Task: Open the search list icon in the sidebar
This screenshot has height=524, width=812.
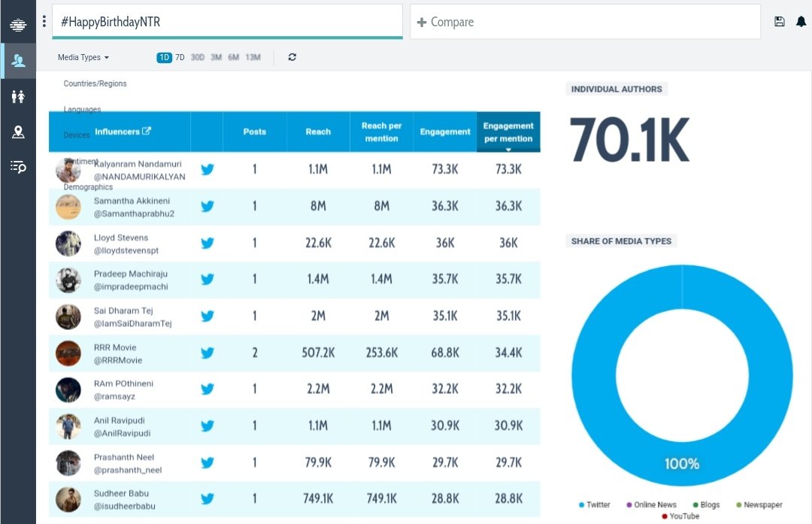Action: [x=18, y=167]
